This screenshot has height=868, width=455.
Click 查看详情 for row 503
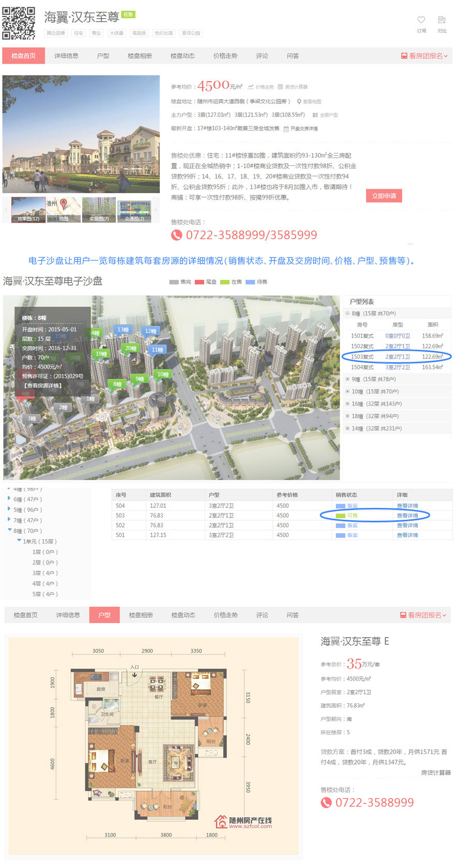[407, 516]
